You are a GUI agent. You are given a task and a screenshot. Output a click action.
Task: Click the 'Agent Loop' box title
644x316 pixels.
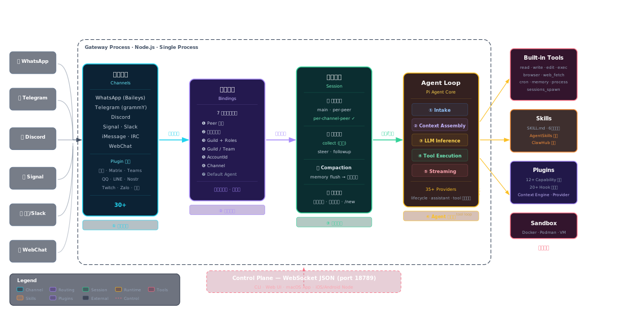click(441, 83)
